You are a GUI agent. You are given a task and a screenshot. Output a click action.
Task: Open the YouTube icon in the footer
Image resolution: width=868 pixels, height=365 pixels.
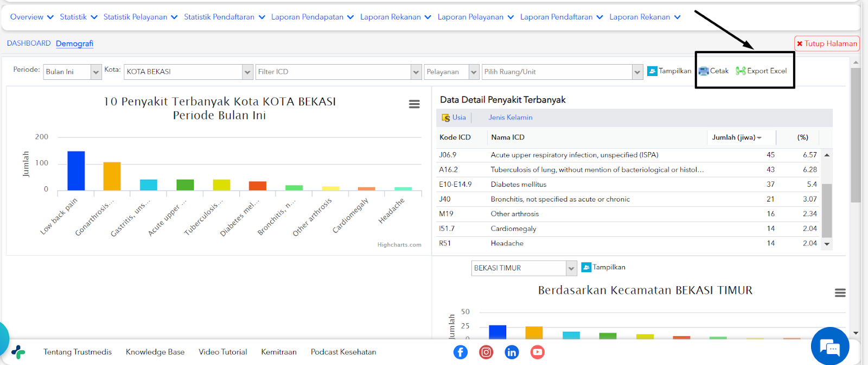click(537, 353)
